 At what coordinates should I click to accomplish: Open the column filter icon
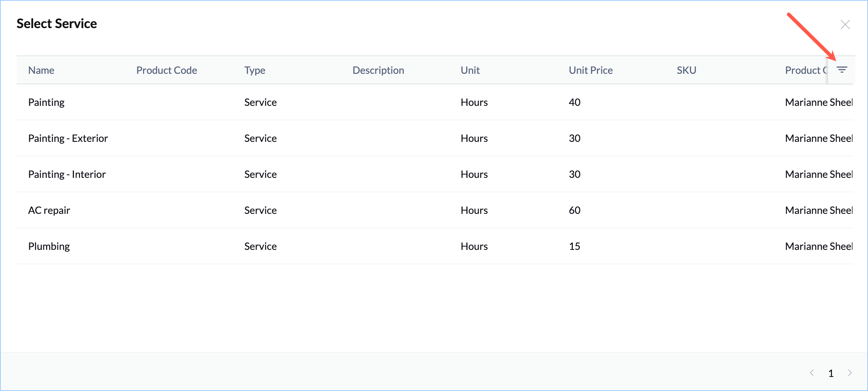[x=842, y=70]
